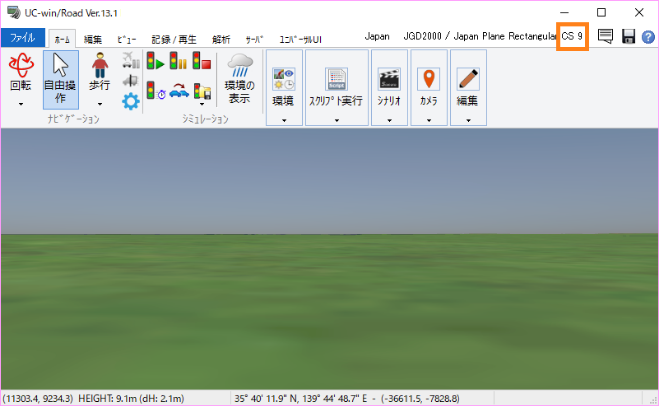The height and width of the screenshot is (406, 659).
Task: Expand the 歩行 dropdown arrow
Action: [x=100, y=104]
